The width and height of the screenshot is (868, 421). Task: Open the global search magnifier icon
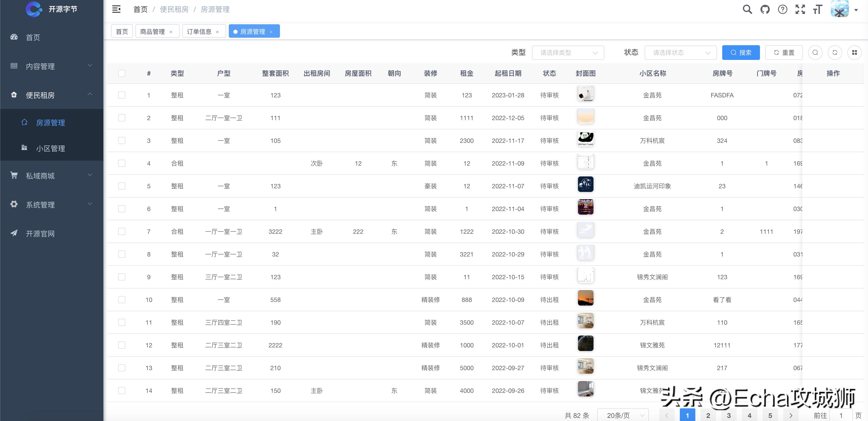click(x=747, y=9)
